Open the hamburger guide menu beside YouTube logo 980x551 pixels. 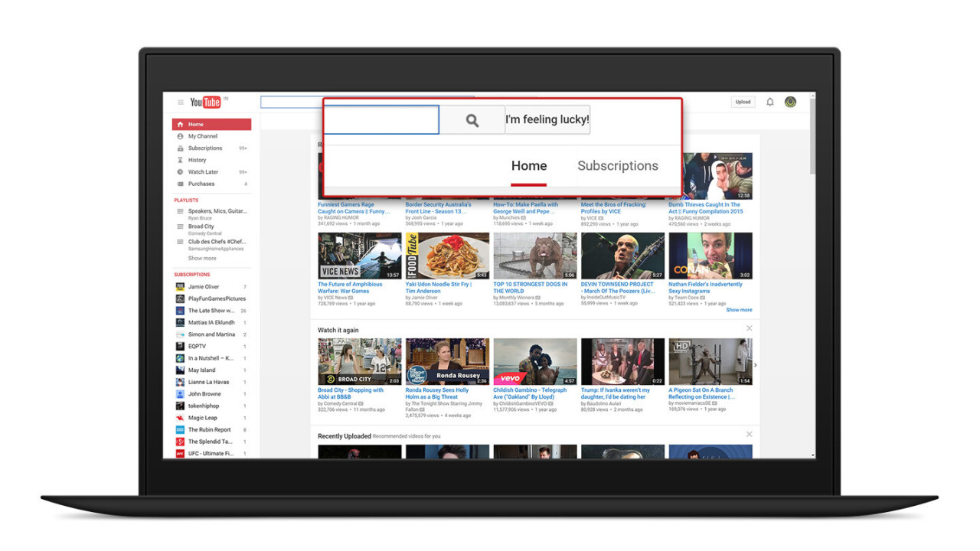181,103
